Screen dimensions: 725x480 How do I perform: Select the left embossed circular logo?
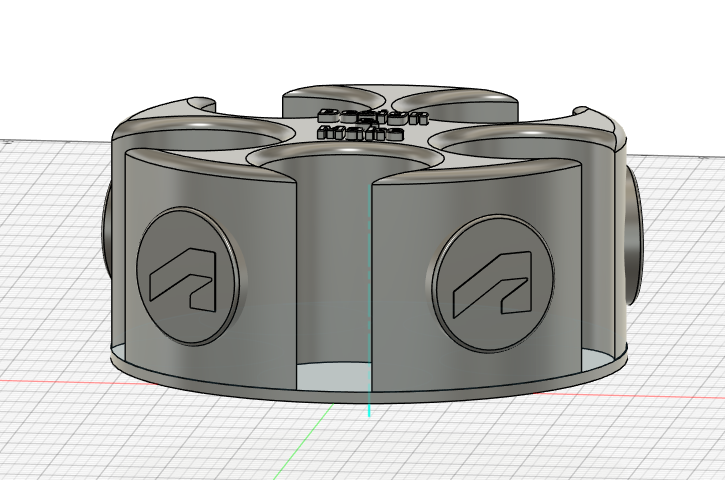(x=188, y=276)
